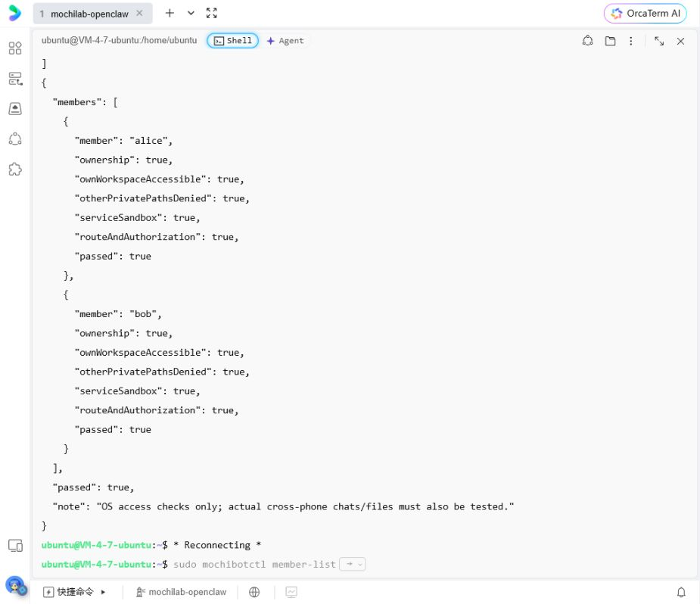The image size is (700, 604).
Task: Click the "member": "alice" line
Action: click(123, 141)
